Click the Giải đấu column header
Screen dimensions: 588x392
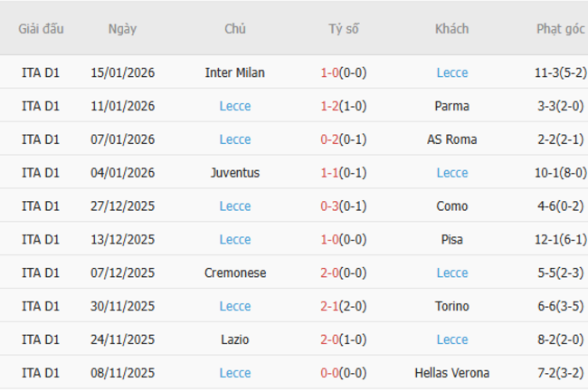click(41, 29)
